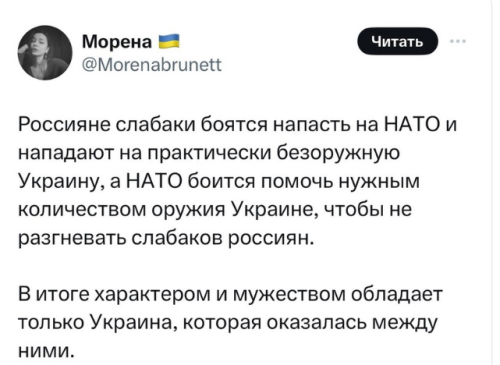Open the Морена display name link

pyautogui.click(x=117, y=42)
